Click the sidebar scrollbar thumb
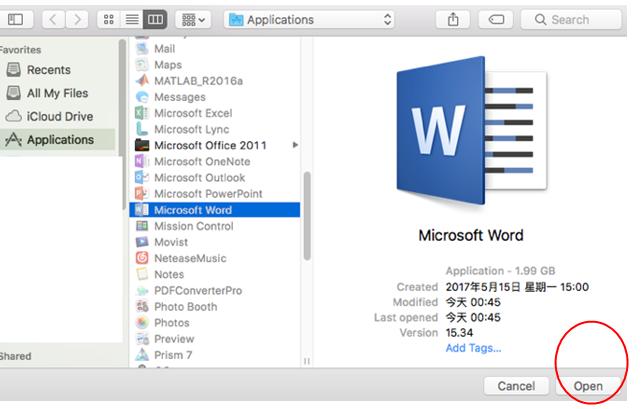This screenshot has height=409, width=642. [122, 124]
